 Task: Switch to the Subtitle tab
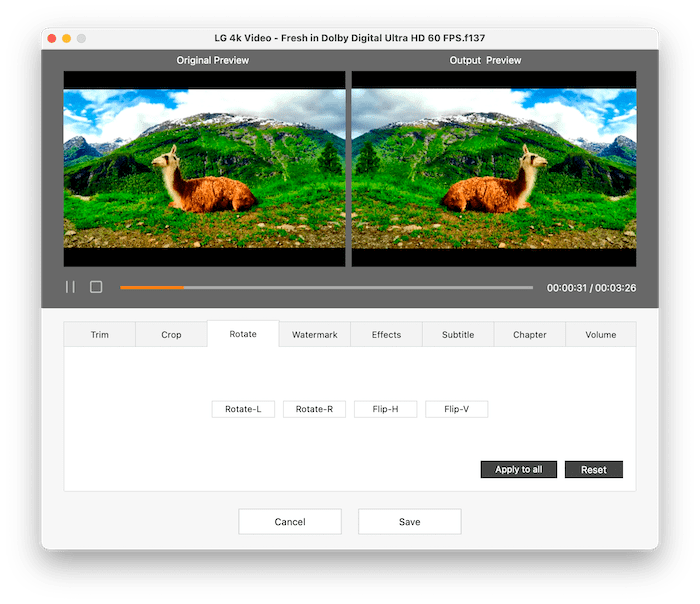tap(458, 334)
